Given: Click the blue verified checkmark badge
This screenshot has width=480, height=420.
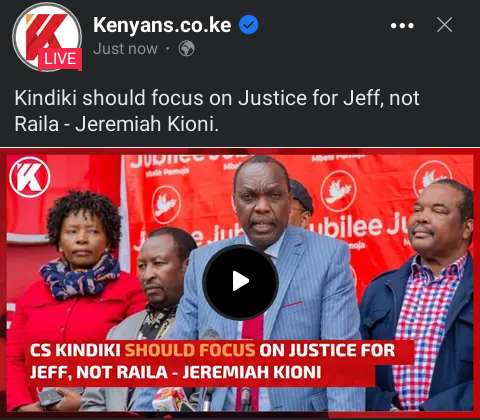Looking at the screenshot, I should (249, 25).
